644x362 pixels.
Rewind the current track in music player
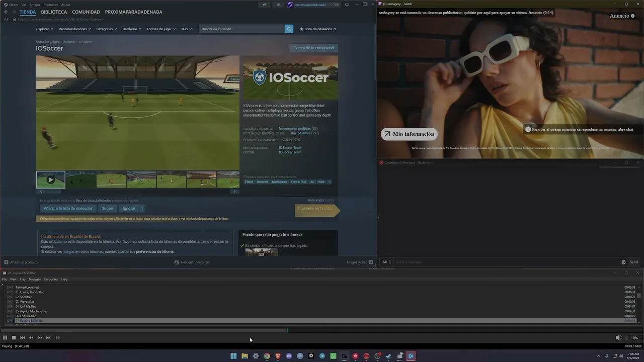[x=31, y=338]
